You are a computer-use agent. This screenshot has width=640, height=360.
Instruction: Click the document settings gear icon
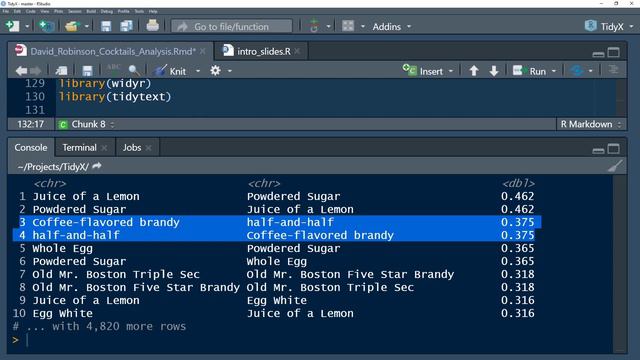[215, 71]
